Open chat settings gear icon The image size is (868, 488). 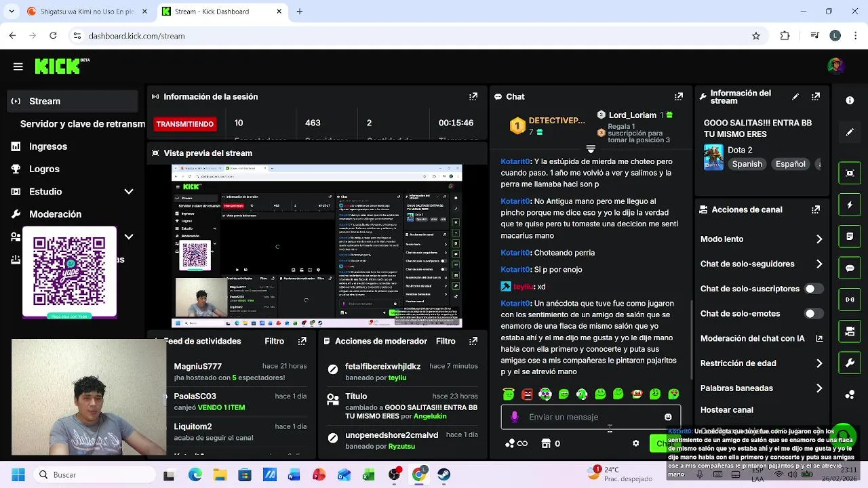(635, 443)
